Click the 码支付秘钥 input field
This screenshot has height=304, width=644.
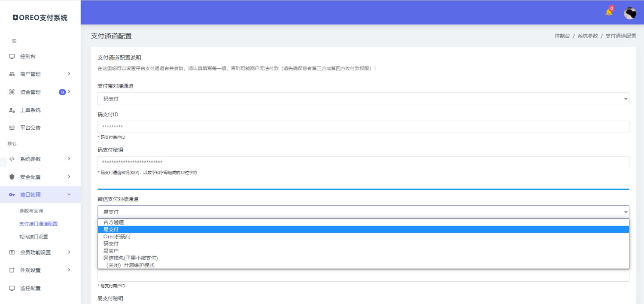pos(363,162)
